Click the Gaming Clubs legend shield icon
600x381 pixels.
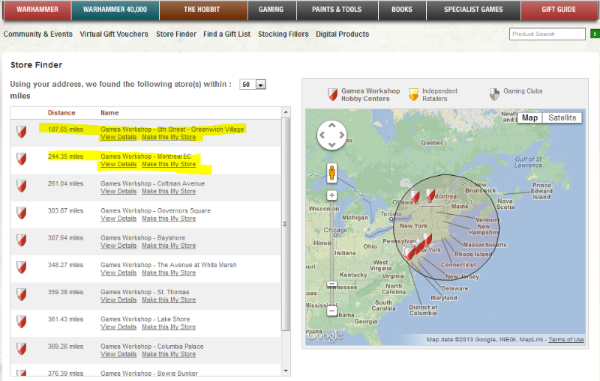point(494,94)
